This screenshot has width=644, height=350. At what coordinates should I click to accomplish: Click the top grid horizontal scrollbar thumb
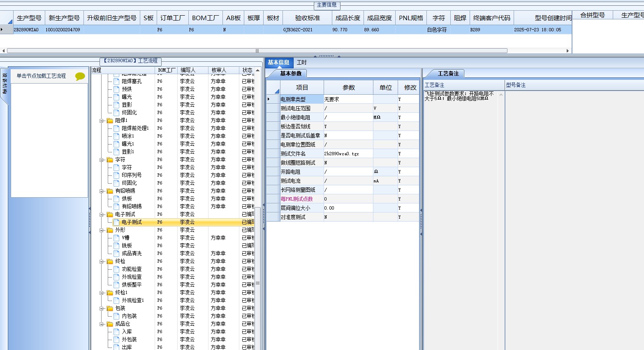[x=257, y=51]
